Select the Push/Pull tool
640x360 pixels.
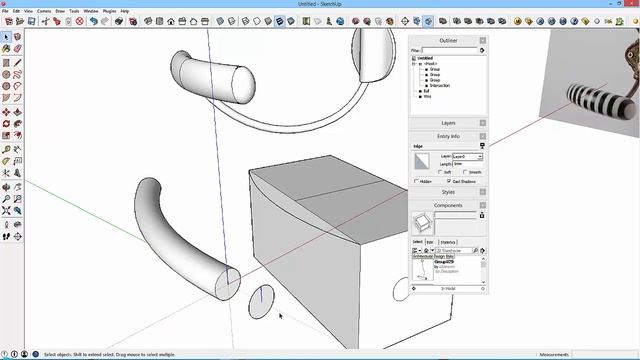pos(17,112)
